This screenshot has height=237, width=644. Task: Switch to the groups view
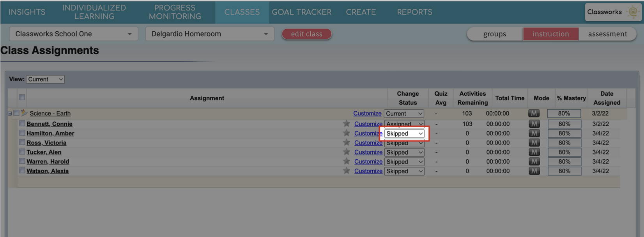tap(495, 34)
